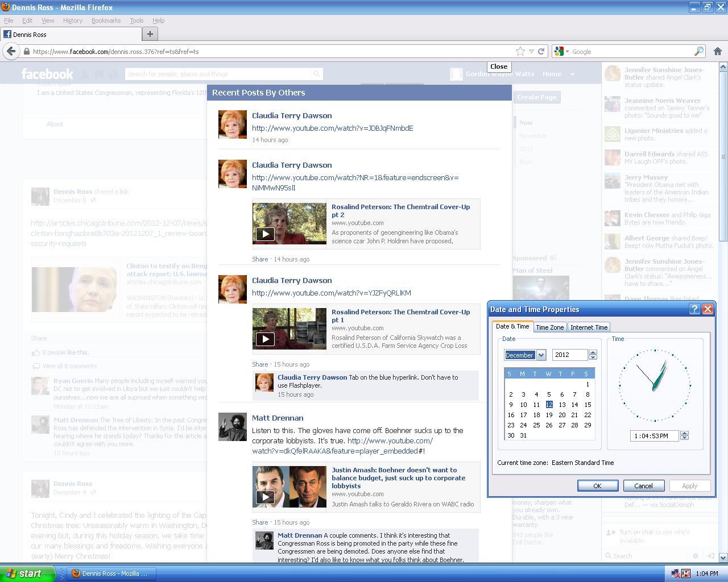Viewport: 728px width, 582px height.
Task: Open the Windows Start menu
Action: pyautogui.click(x=27, y=573)
